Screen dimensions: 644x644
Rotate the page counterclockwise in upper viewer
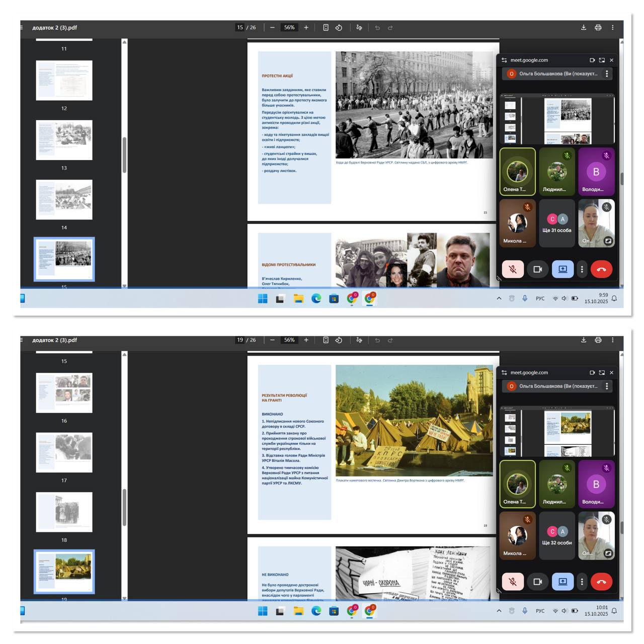(x=339, y=28)
